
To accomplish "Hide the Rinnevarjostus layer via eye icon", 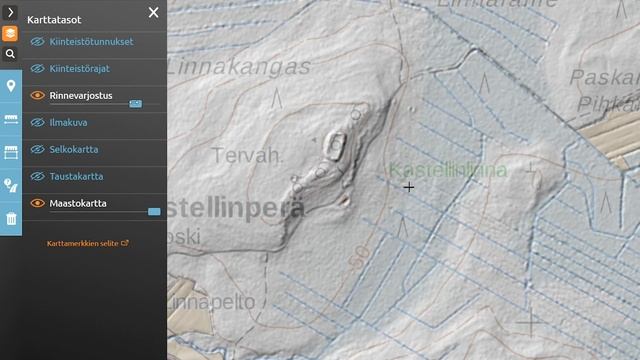I will (37, 96).
